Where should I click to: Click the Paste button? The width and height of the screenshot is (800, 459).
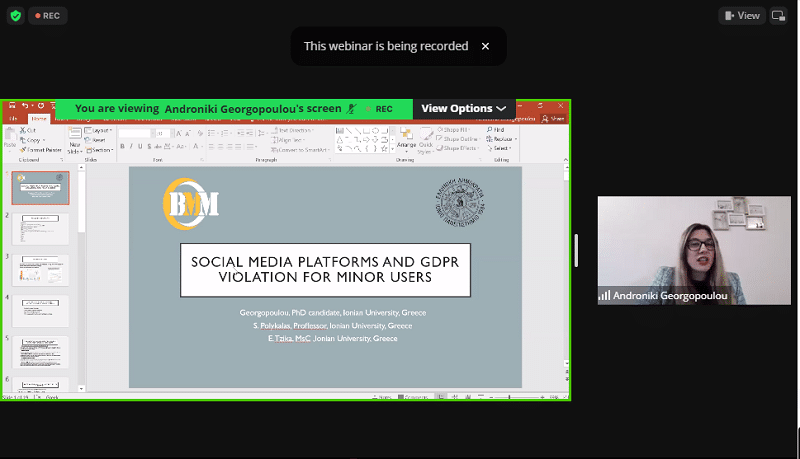10,139
